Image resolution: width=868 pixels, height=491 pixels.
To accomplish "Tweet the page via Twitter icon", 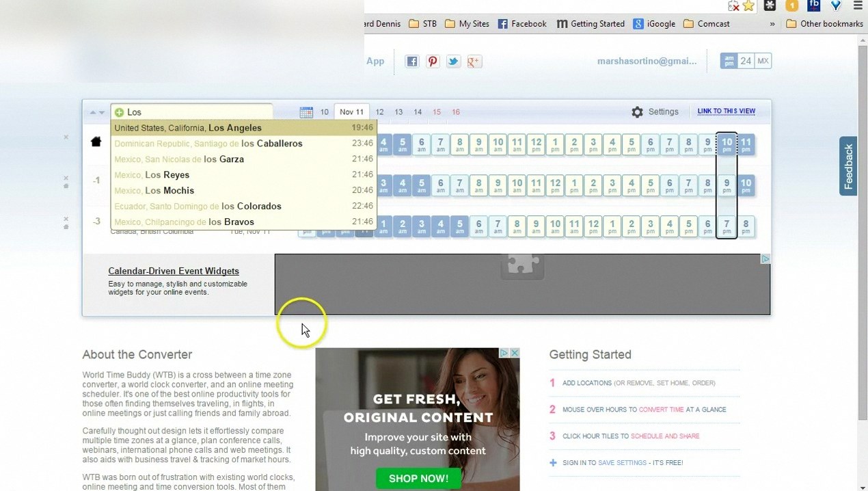I will pyautogui.click(x=453, y=62).
